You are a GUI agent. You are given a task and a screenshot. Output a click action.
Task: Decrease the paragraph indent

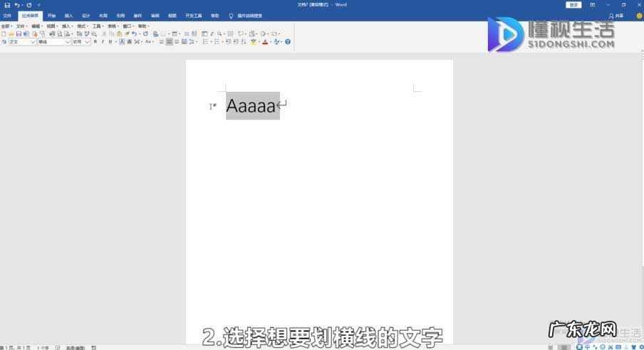(x=228, y=41)
